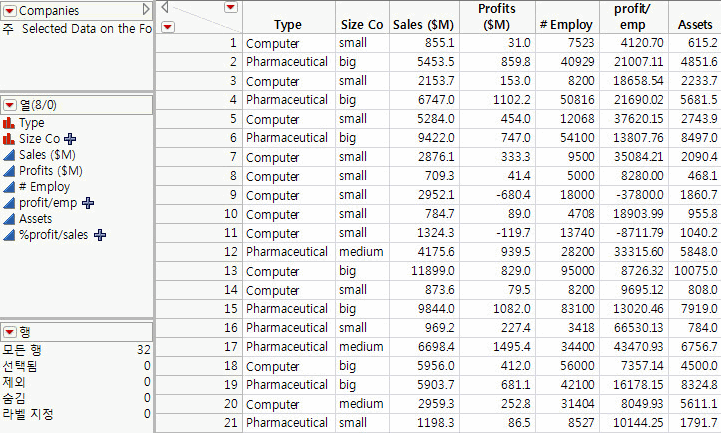Click the nominal icon beside Type column
This screenshot has width=721, height=433.
coord(9,122)
